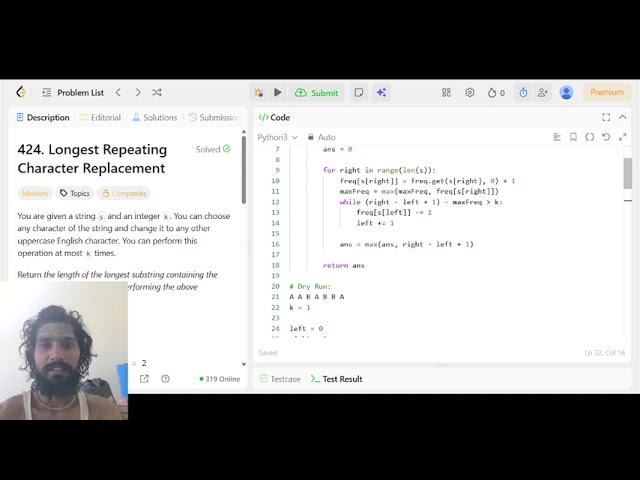The image size is (640, 480).
Task: Expand the Topics tag
Action: pos(75,193)
